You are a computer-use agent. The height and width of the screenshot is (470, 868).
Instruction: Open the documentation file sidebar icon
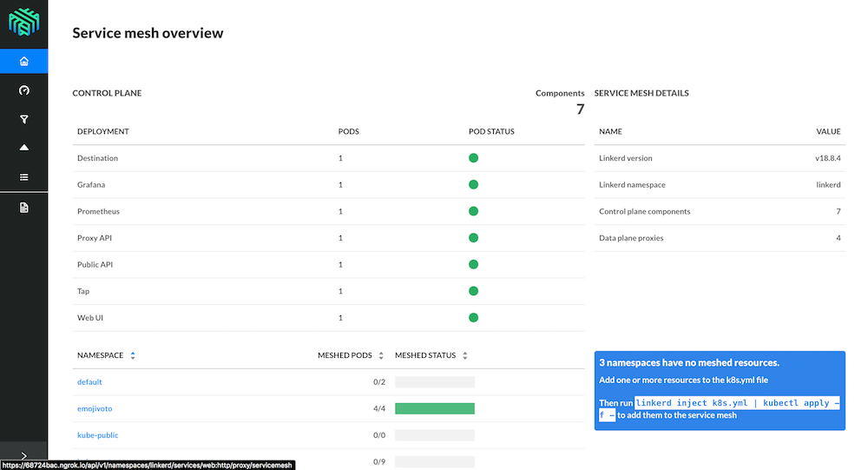click(23, 208)
